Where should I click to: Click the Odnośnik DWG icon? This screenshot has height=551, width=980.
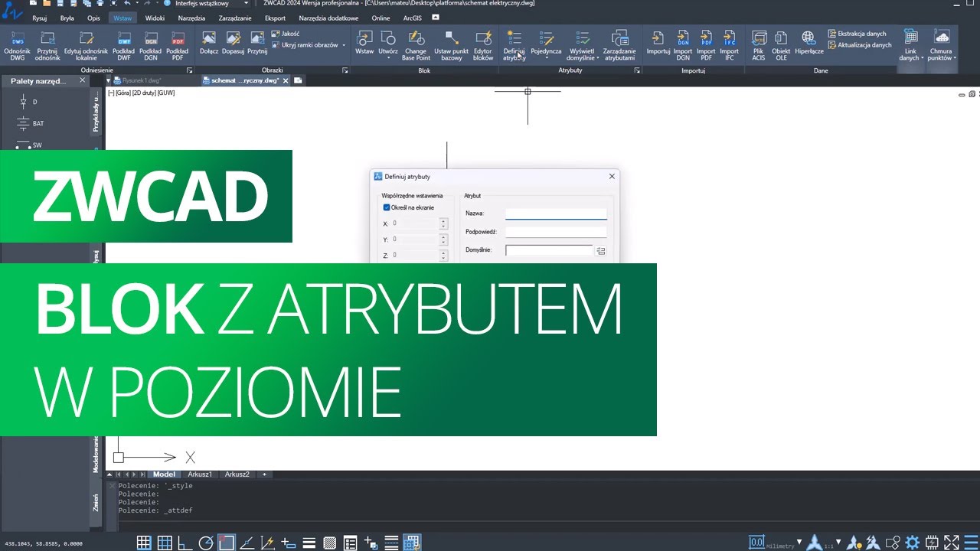[17, 45]
